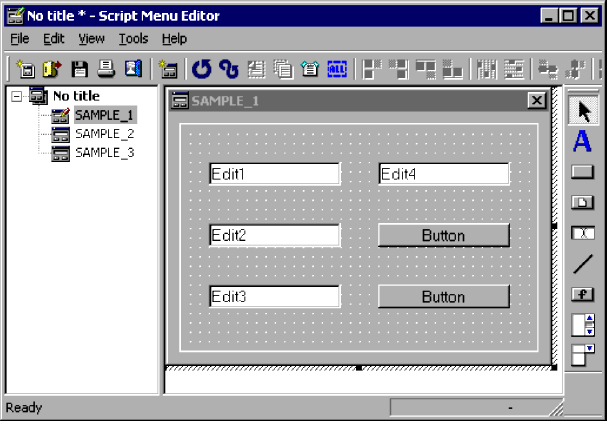Click the third greyed align icon
The width and height of the screenshot is (607, 421).
(425, 69)
